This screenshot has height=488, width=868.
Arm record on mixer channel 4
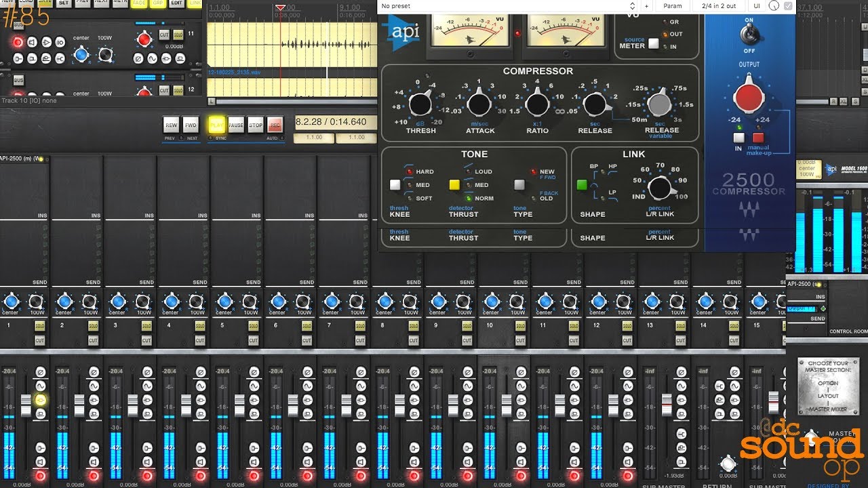pos(201,475)
